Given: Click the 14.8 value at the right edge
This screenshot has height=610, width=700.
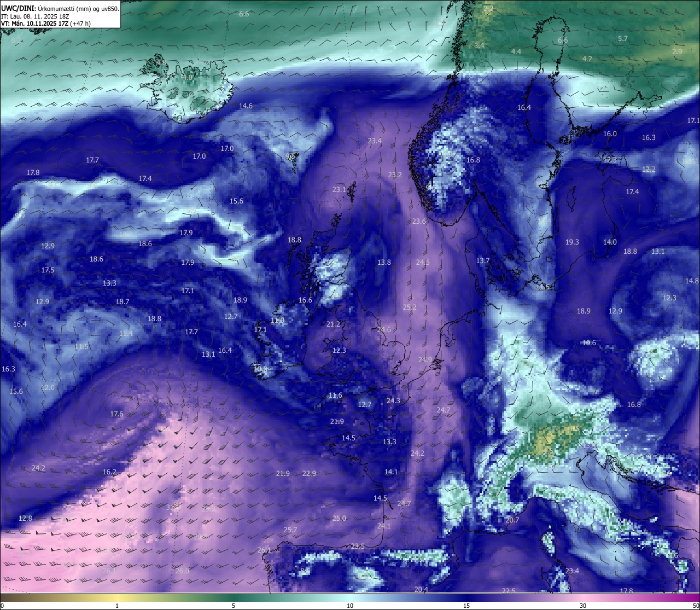Looking at the screenshot, I should pyautogui.click(x=692, y=281).
